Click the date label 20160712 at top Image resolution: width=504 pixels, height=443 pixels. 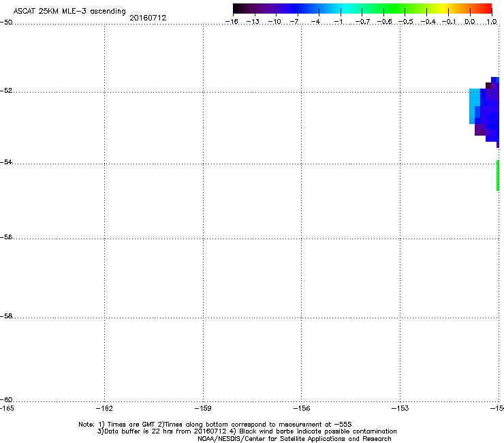(x=148, y=18)
